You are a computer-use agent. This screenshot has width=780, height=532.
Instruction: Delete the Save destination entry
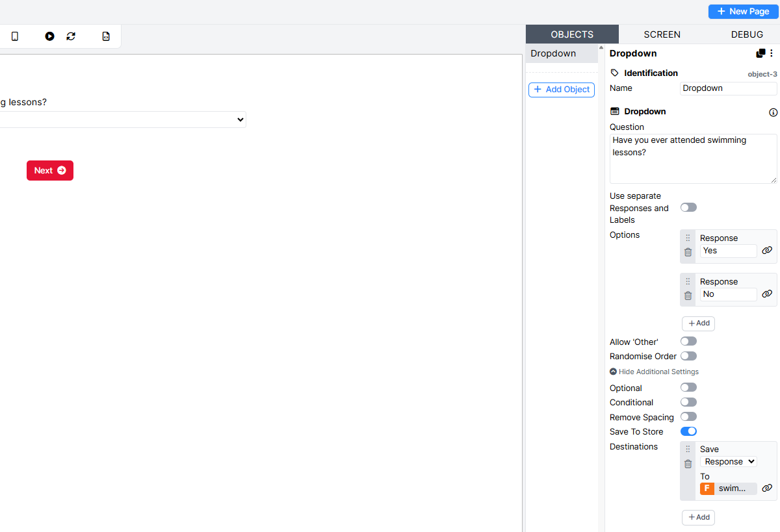[x=688, y=464]
